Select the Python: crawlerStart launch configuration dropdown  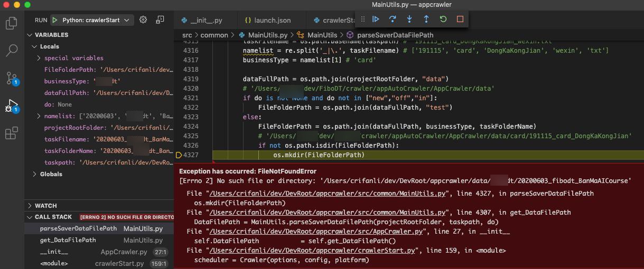click(x=92, y=20)
